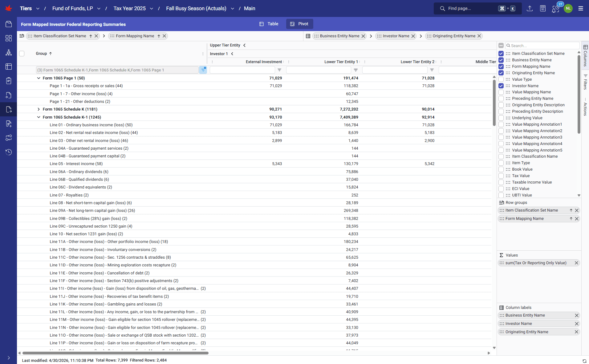The width and height of the screenshot is (589, 364).
Task: Open notifications bell with 27 badge
Action: coord(556,8)
